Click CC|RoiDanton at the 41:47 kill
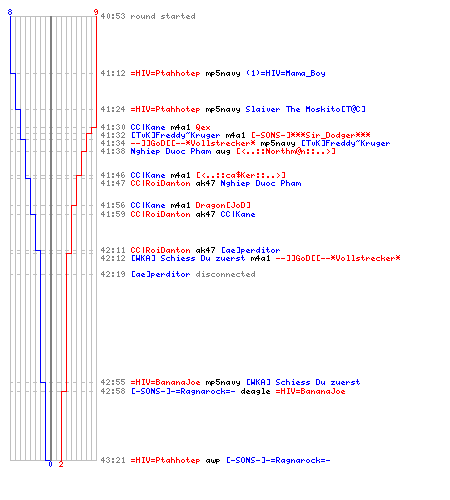Screen dimensions: 450x500 [x=160, y=183]
